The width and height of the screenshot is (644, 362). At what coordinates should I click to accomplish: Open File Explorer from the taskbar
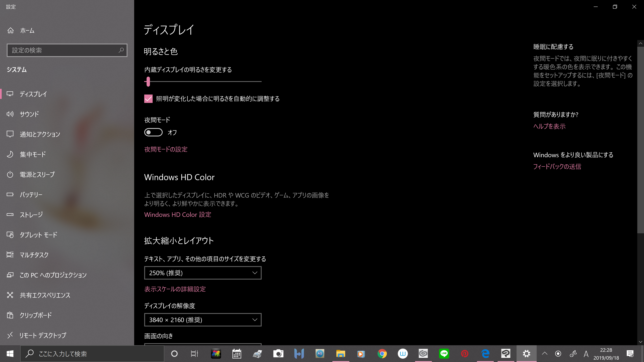click(340, 353)
